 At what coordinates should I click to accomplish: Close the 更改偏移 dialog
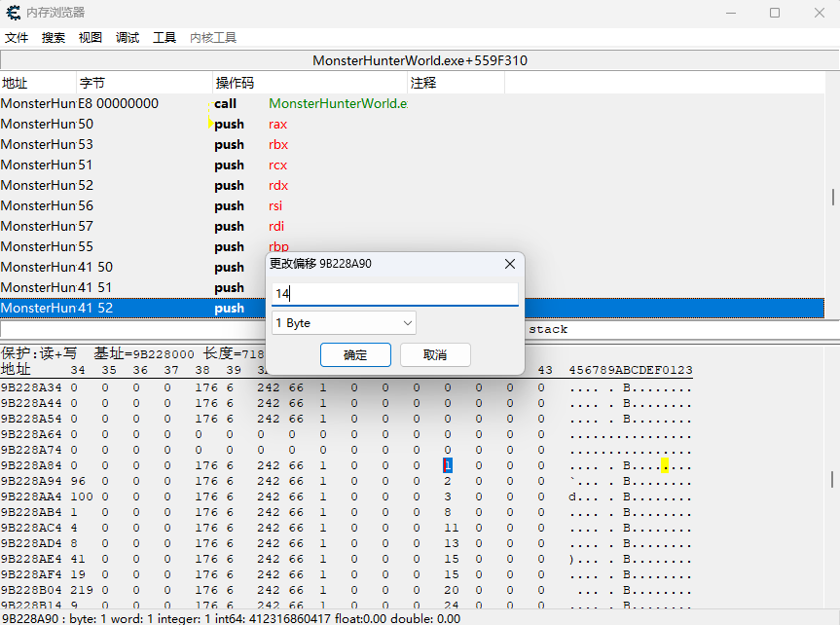510,264
